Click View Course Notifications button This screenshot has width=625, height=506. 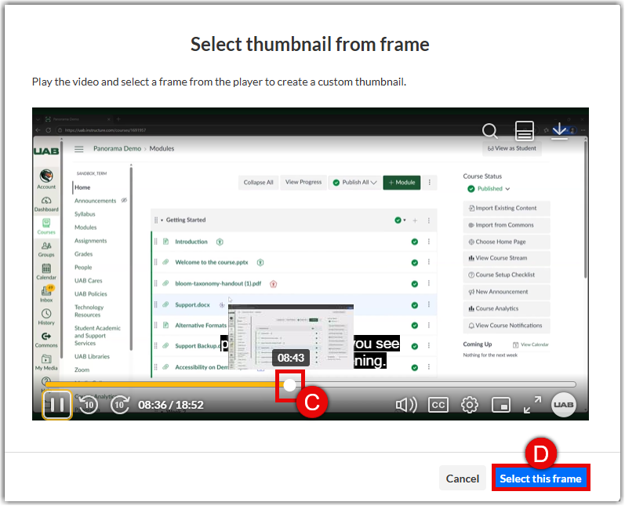point(506,326)
